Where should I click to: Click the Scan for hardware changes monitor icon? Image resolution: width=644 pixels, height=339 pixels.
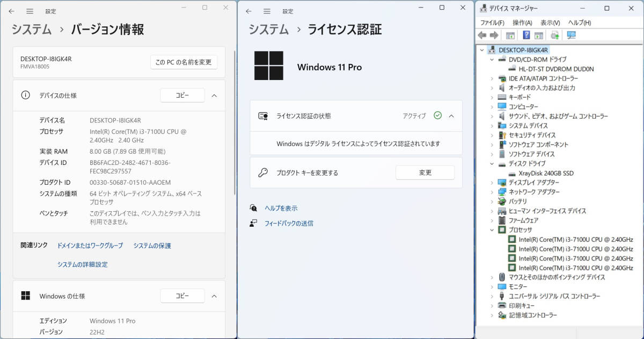(x=571, y=35)
